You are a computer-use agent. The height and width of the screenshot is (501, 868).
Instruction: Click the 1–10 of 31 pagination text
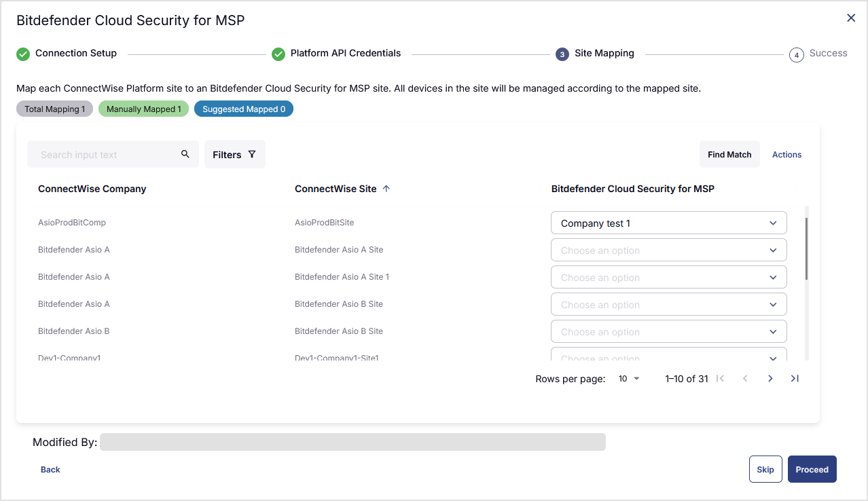tap(687, 379)
